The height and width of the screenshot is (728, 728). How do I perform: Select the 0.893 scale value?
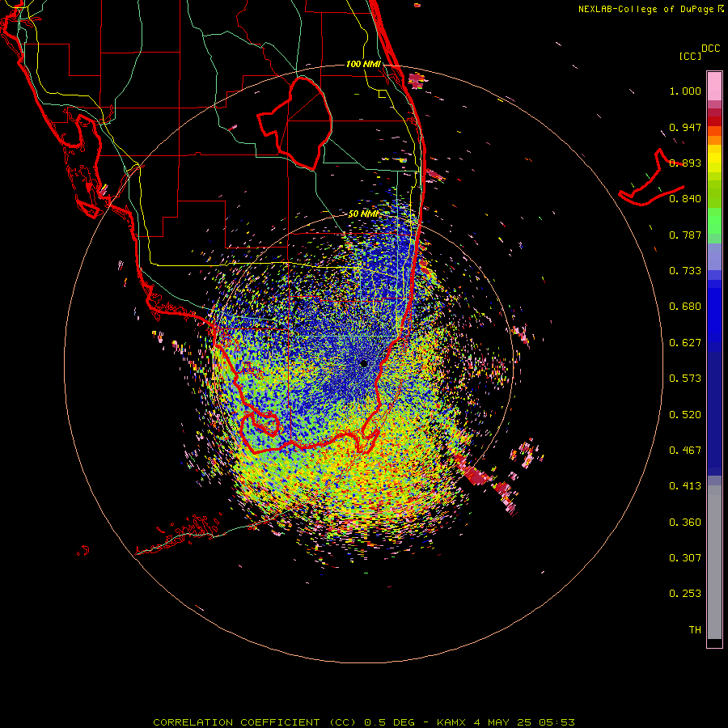coord(685,163)
